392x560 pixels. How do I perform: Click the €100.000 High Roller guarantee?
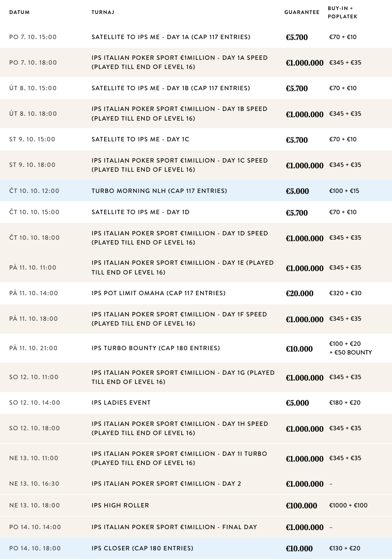pyautogui.click(x=301, y=505)
